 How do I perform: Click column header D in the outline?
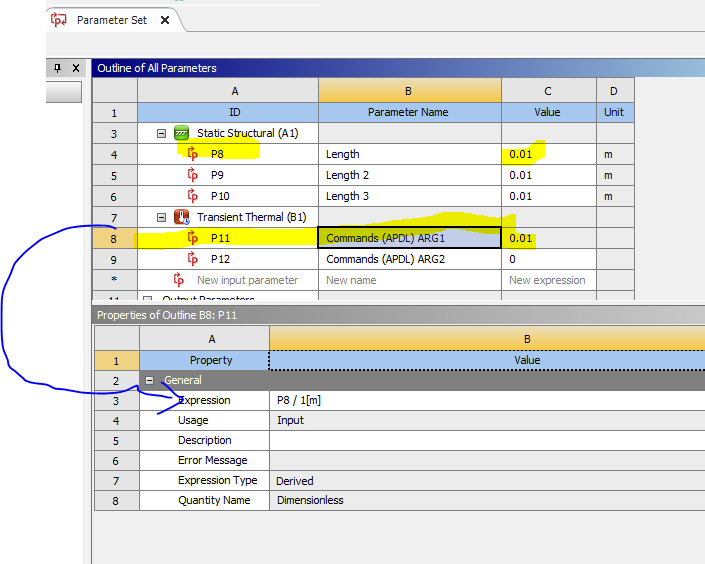(615, 91)
